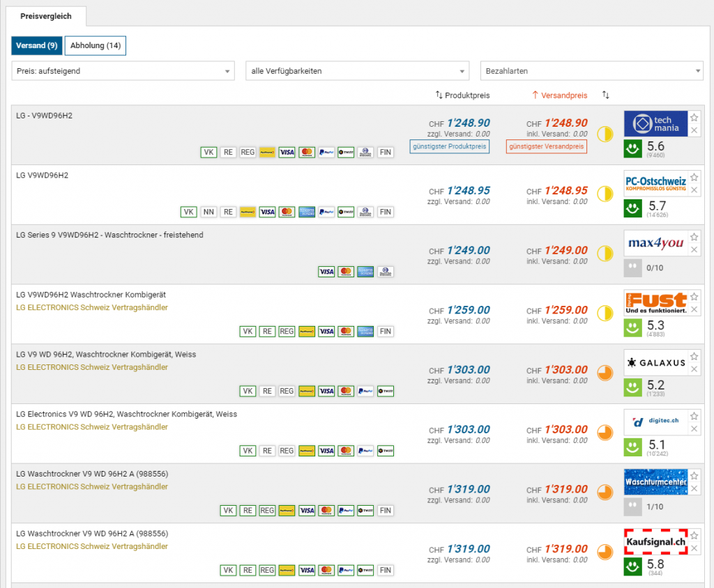Viewport: 714px width, 588px height.
Task: Expand the 'alle Verfügbarkeiten' dropdown
Action: tap(357, 71)
